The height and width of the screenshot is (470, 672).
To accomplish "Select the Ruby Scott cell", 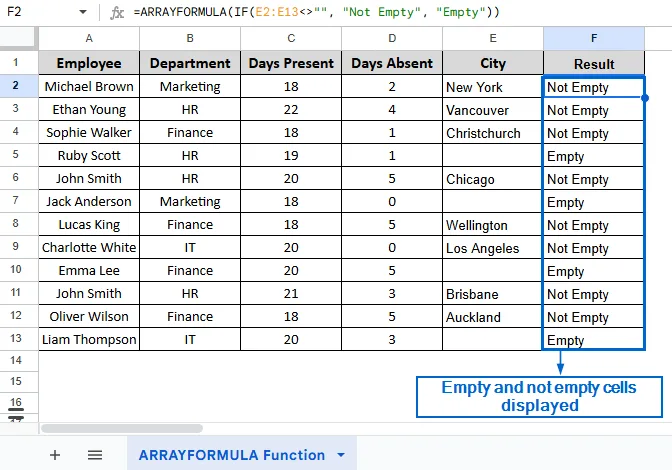I will tap(89, 156).
